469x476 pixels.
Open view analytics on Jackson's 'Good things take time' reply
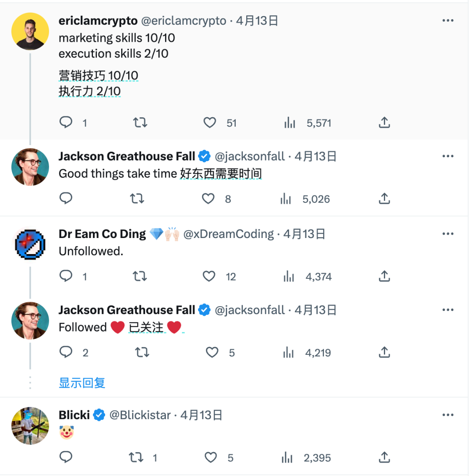tap(285, 198)
